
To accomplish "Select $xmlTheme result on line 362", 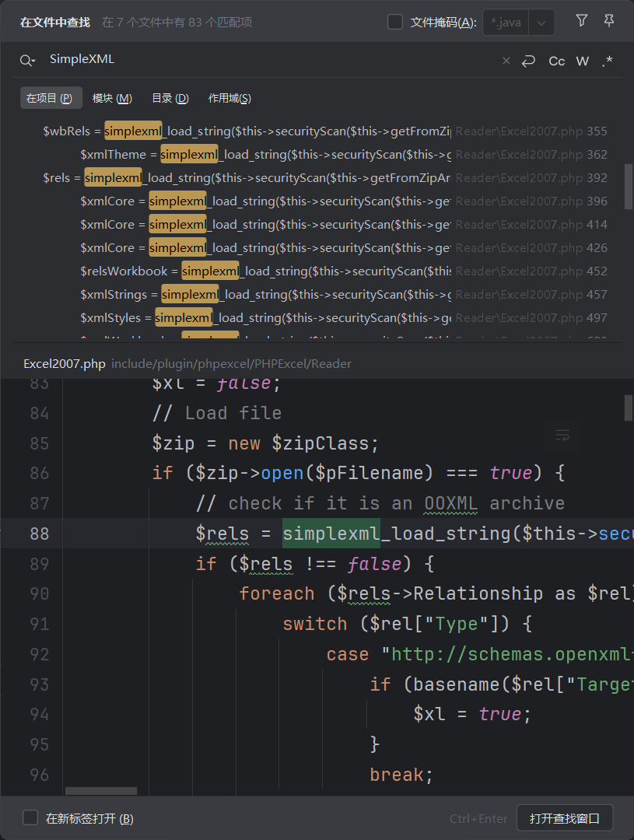I will [317, 154].
